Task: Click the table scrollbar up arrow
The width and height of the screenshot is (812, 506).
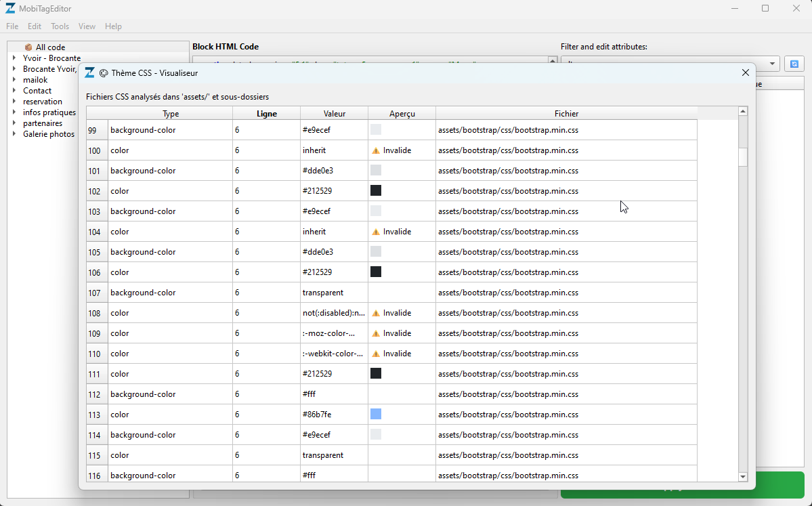Action: coord(743,111)
